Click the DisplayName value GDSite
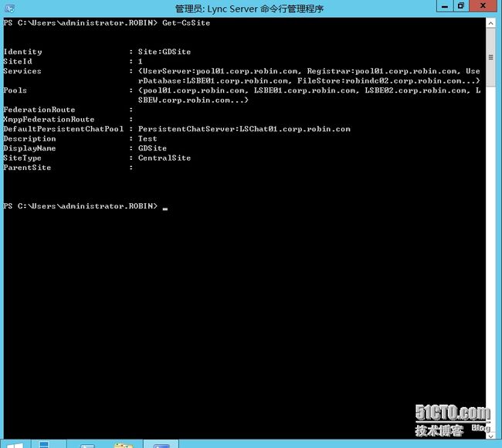Image resolution: width=502 pixels, height=448 pixels. click(x=152, y=148)
